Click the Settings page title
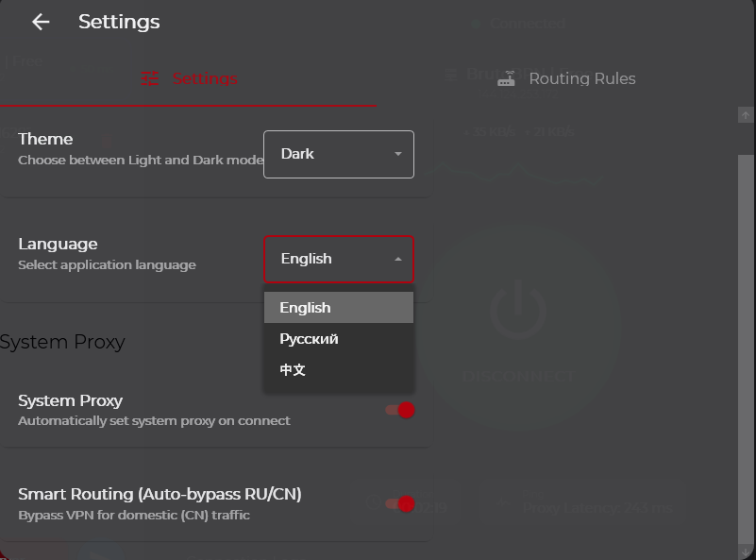The image size is (756, 560). click(119, 22)
